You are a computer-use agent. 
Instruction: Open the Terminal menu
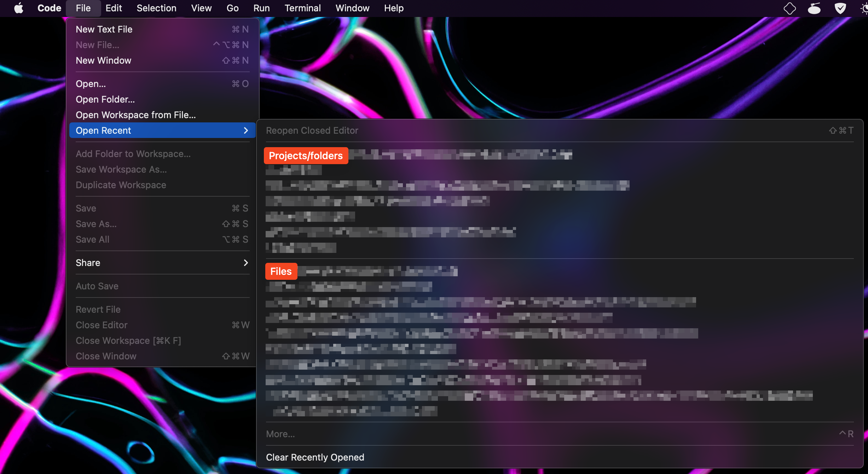click(302, 8)
